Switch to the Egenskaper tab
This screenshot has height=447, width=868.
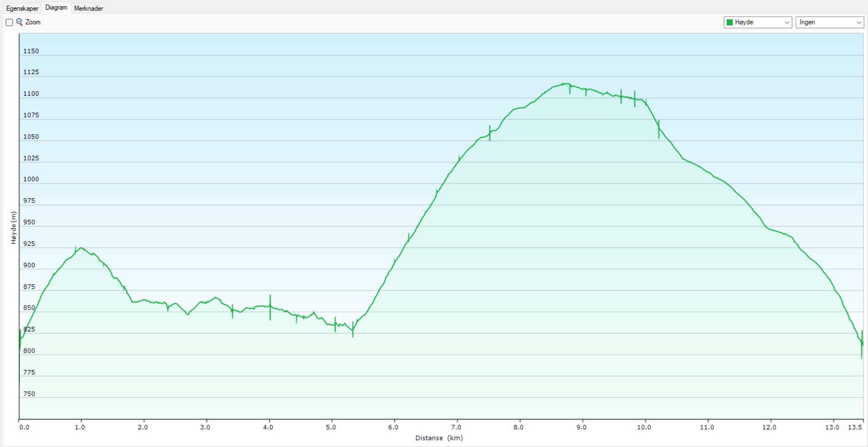[22, 8]
